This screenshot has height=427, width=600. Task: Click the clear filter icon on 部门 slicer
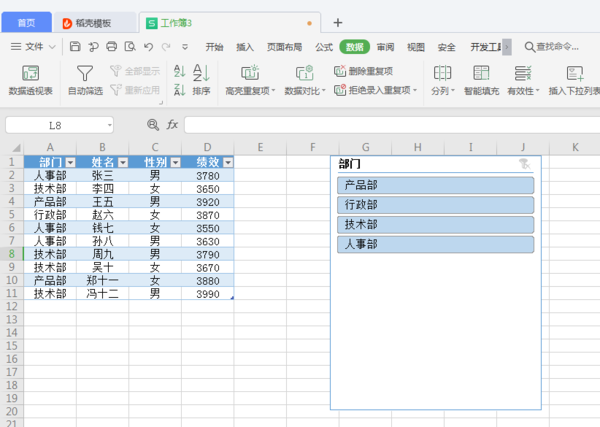tap(525, 164)
